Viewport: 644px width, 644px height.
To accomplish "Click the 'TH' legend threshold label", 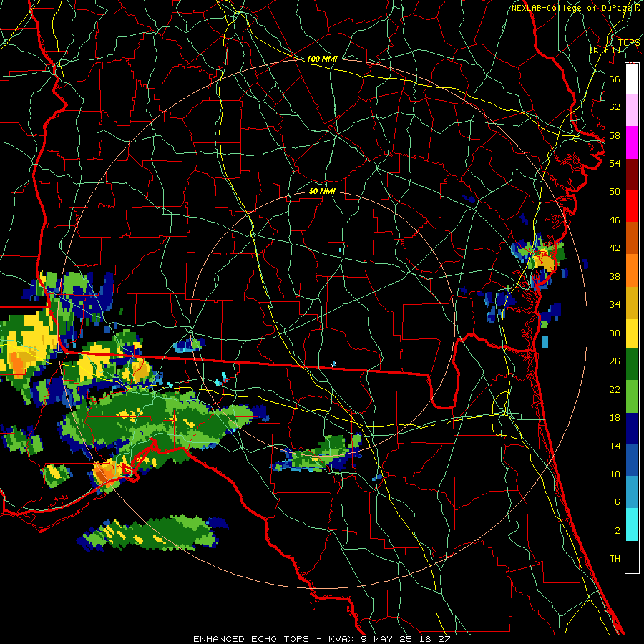I will pyautogui.click(x=615, y=559).
